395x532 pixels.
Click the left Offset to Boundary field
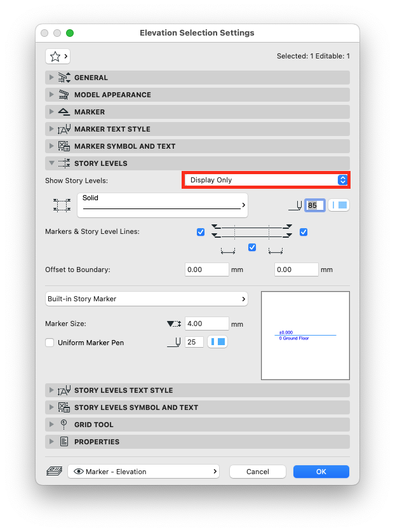pos(207,269)
